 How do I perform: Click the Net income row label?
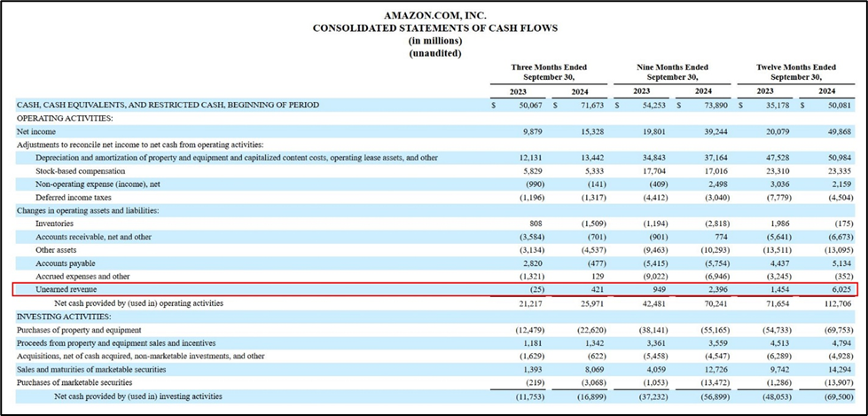[36, 131]
